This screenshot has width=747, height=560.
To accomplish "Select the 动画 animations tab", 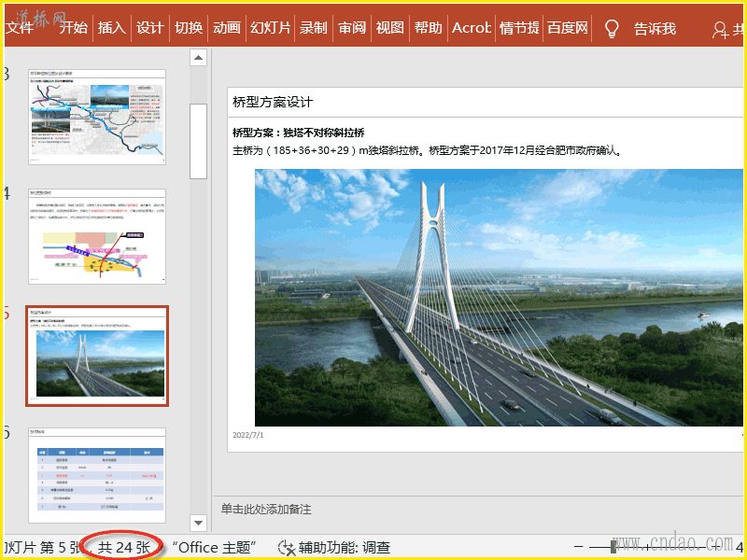I will [x=227, y=28].
